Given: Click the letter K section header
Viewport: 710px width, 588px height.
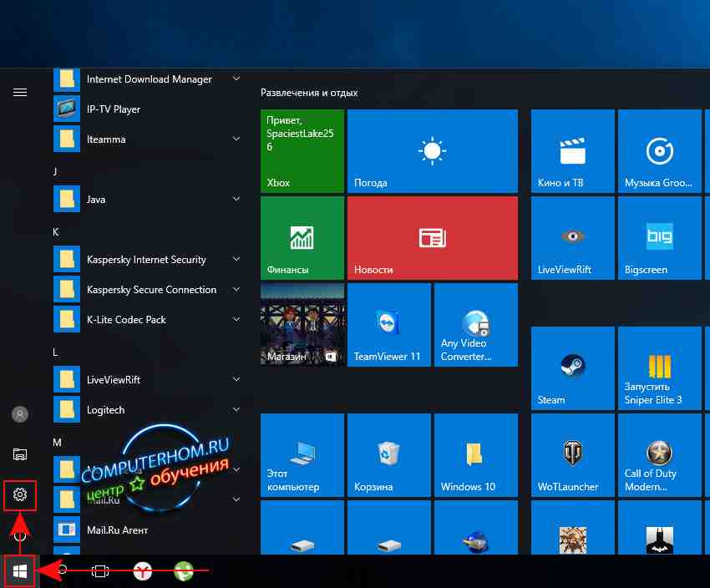Looking at the screenshot, I should point(56,231).
